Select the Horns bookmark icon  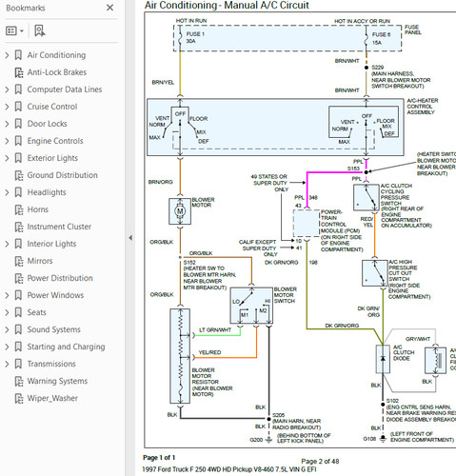(x=19, y=209)
